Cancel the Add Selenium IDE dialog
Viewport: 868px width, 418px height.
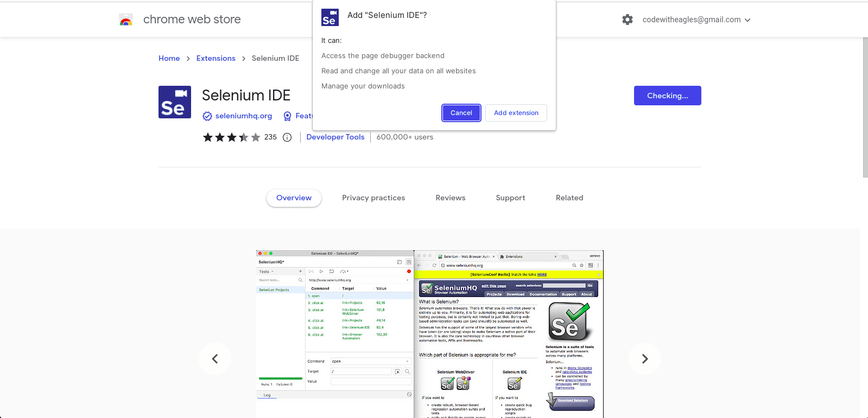pyautogui.click(x=461, y=113)
